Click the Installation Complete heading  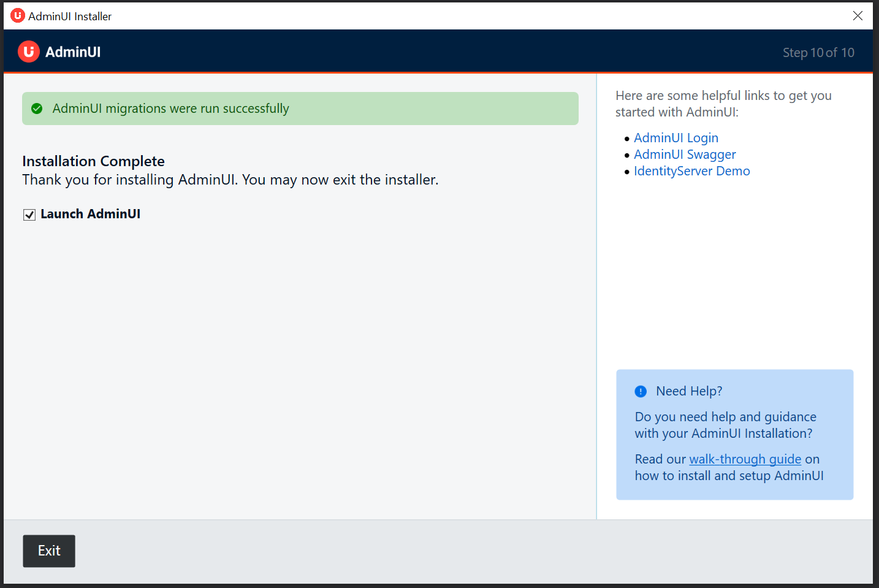click(93, 161)
